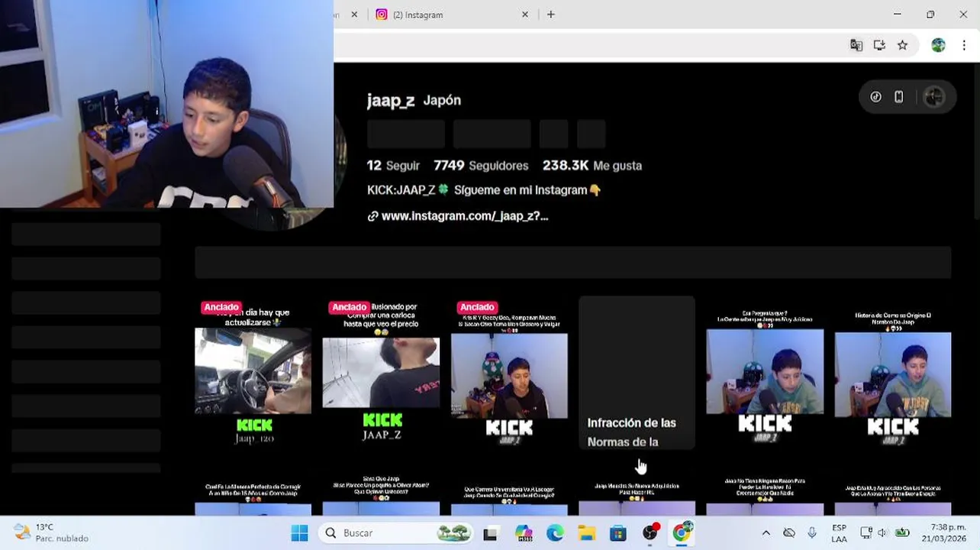Click the microphone tray icon

[812, 533]
